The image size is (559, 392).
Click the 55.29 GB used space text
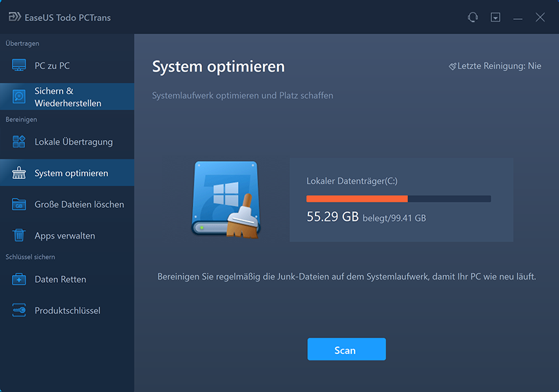pos(333,216)
